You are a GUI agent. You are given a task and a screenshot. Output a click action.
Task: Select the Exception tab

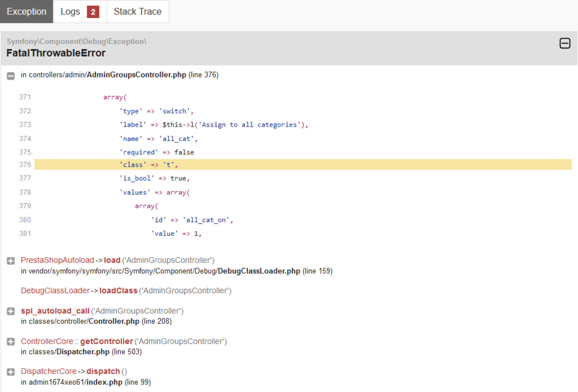[x=26, y=11]
